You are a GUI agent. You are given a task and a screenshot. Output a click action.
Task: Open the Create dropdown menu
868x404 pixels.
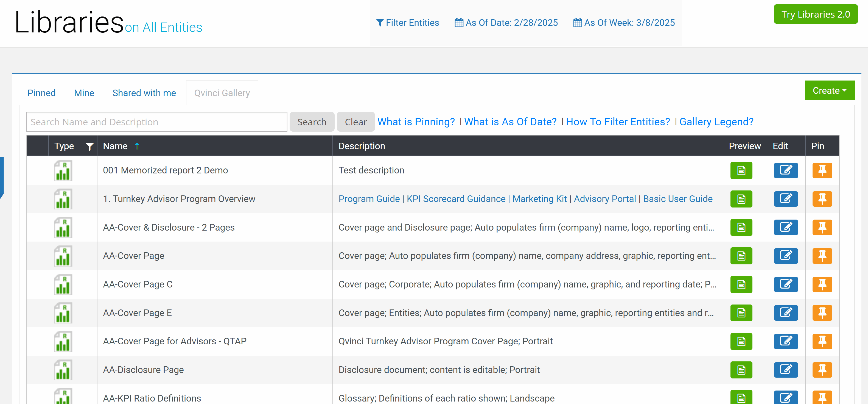coord(829,90)
